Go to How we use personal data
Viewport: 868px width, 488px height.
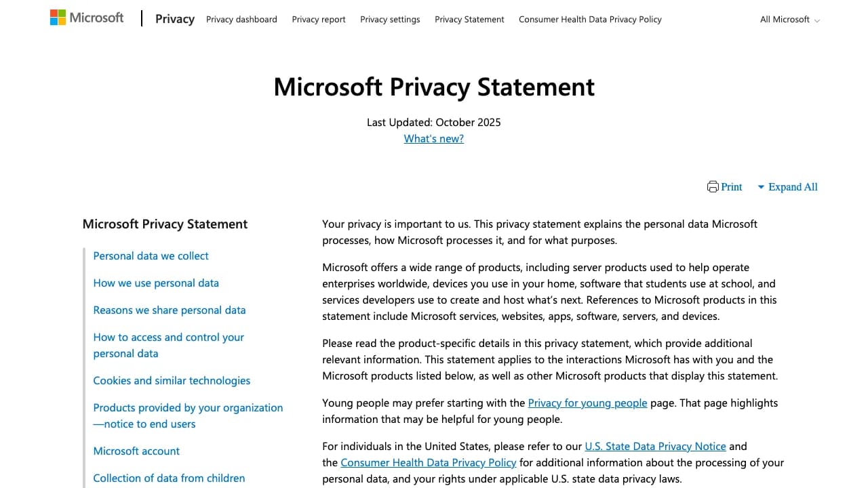click(x=156, y=283)
